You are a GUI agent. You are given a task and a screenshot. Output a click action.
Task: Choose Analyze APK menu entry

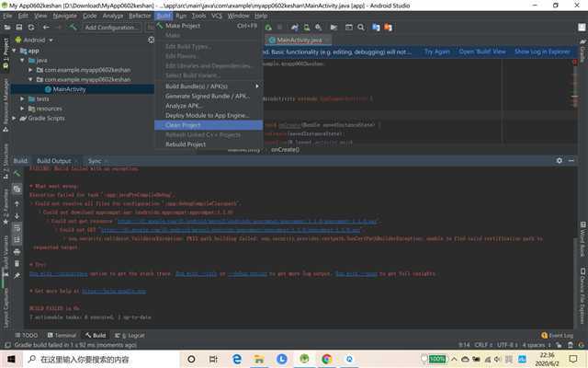pyautogui.click(x=209, y=106)
